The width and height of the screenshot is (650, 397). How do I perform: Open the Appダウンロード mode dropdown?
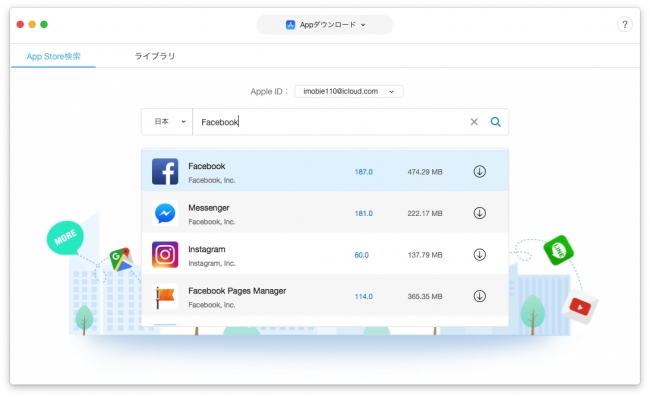coord(325,25)
